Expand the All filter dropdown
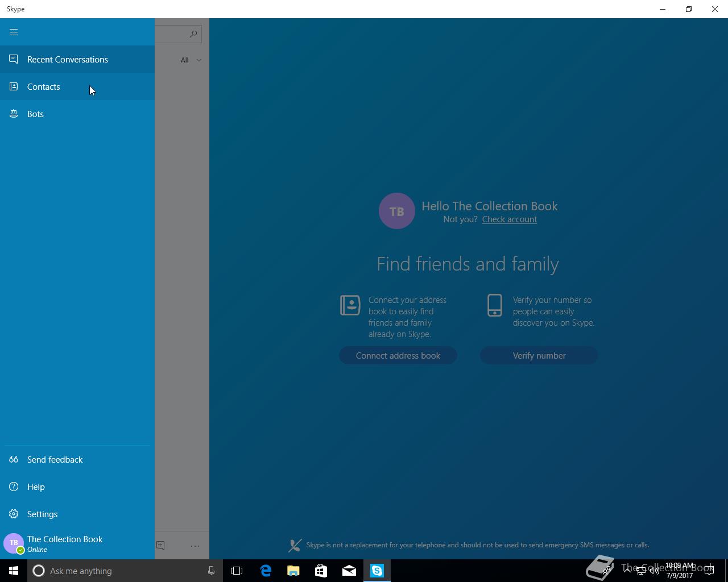 click(x=191, y=60)
